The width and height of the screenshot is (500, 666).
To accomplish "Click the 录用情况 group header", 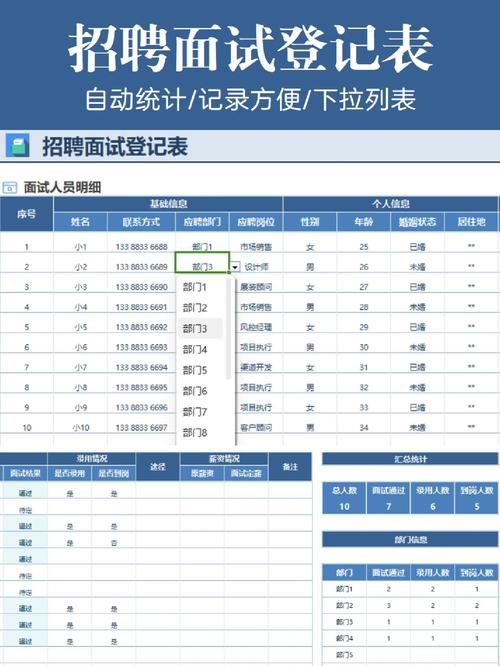I will coord(92,459).
